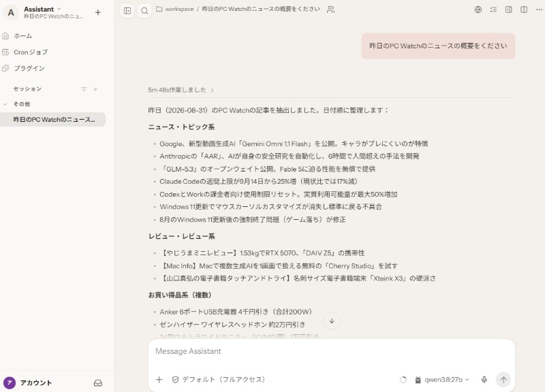The height and width of the screenshot is (392, 545).
Task: Click the ゼンハイザー headphone deal item
Action: tap(232, 325)
